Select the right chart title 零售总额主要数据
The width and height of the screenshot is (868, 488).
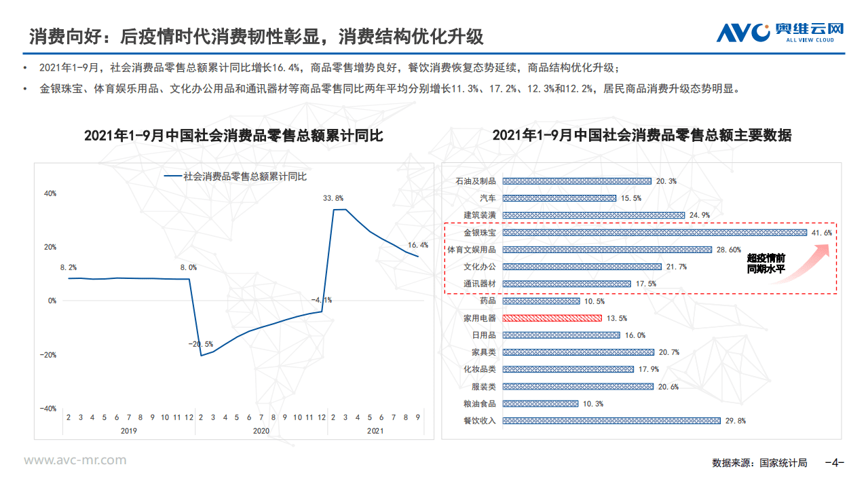644,135
